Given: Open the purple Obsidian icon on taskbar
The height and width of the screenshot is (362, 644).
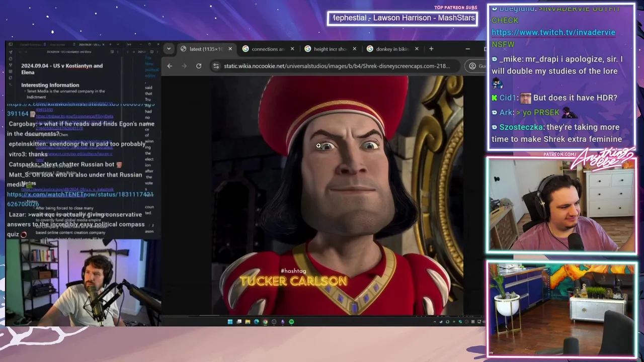Looking at the screenshot, I should click(283, 322).
